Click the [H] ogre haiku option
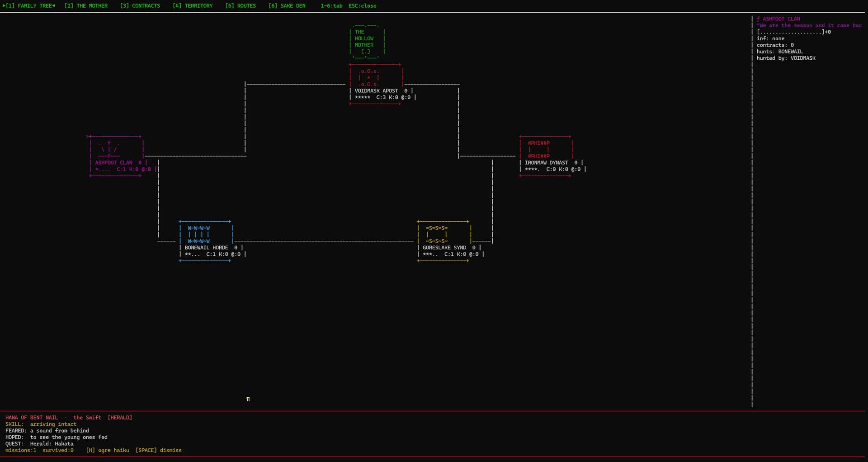 point(108,450)
